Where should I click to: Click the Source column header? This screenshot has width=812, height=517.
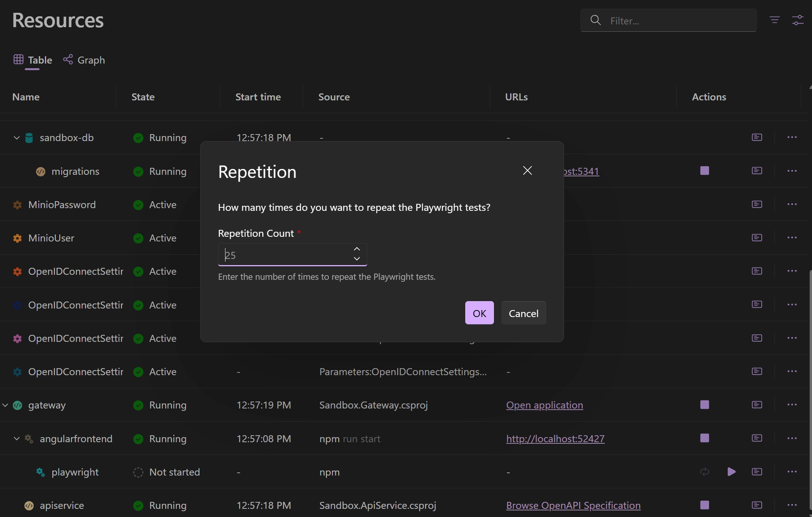pos(334,97)
